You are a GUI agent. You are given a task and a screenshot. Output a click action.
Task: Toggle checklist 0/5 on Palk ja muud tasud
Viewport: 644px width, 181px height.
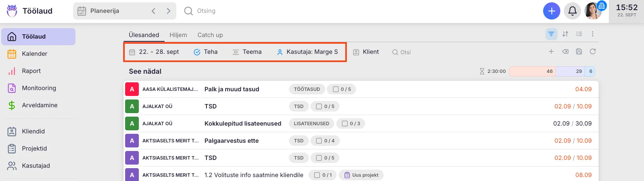[x=341, y=89]
